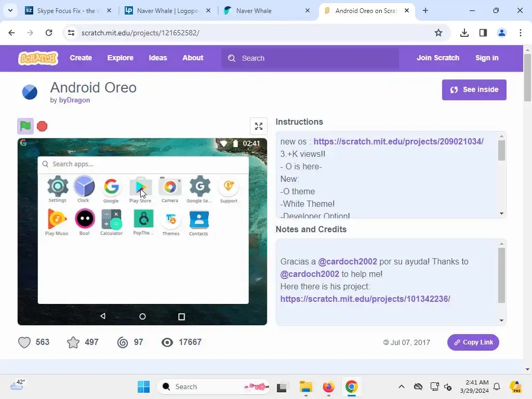Click the Scratch search field
This screenshot has width=532, height=399.
[310, 58]
